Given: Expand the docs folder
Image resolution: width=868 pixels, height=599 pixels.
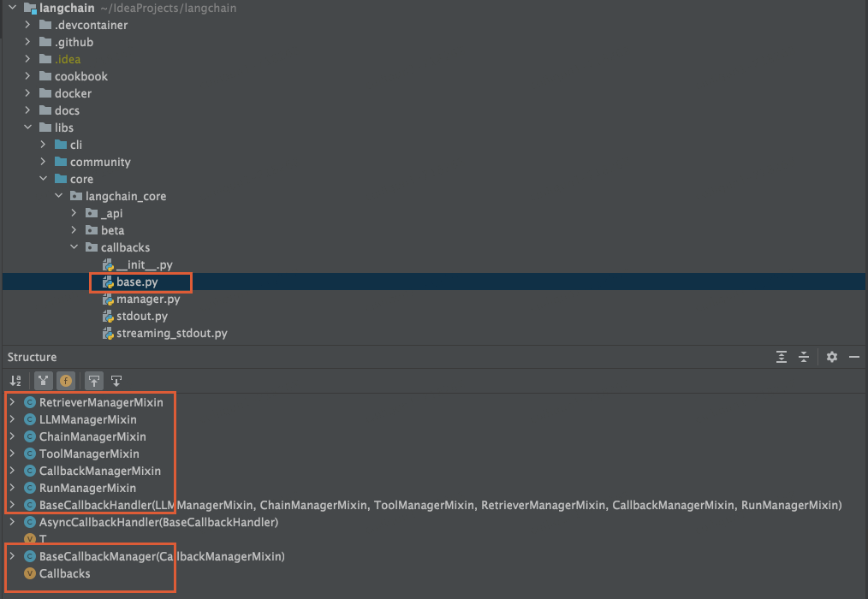Looking at the screenshot, I should (27, 110).
